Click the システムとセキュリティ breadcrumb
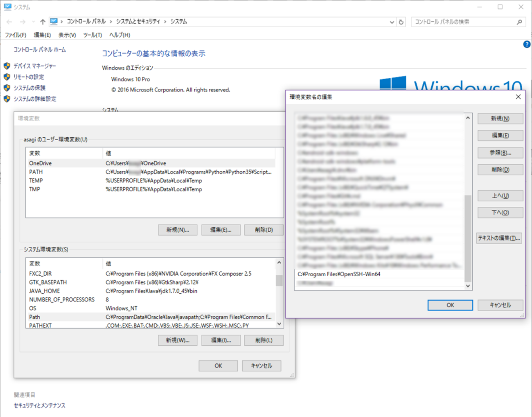 tap(138, 22)
